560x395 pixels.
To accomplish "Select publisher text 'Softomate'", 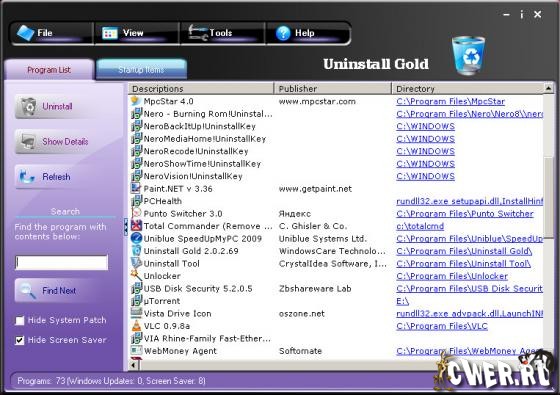I will pyautogui.click(x=300, y=351).
